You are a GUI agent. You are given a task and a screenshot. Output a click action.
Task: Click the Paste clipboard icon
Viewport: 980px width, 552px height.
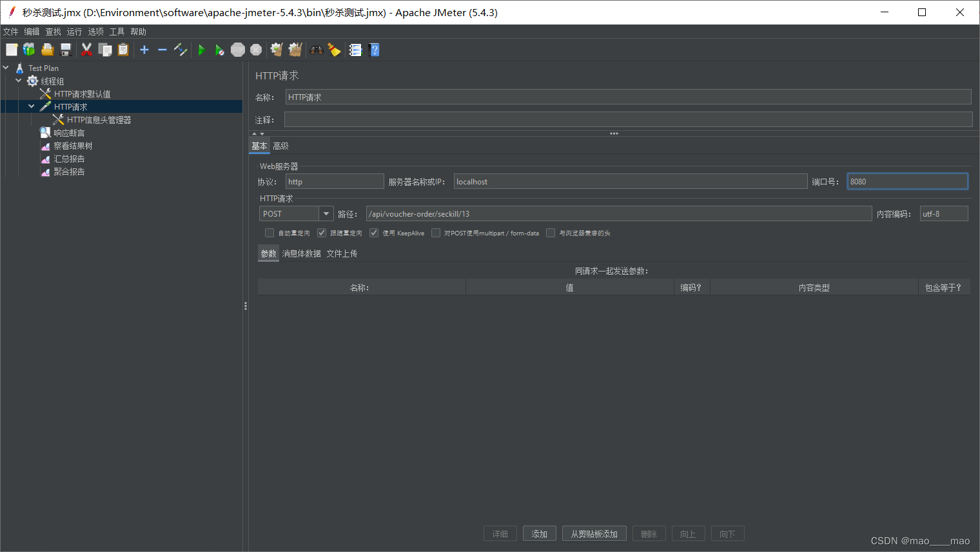[x=123, y=50]
